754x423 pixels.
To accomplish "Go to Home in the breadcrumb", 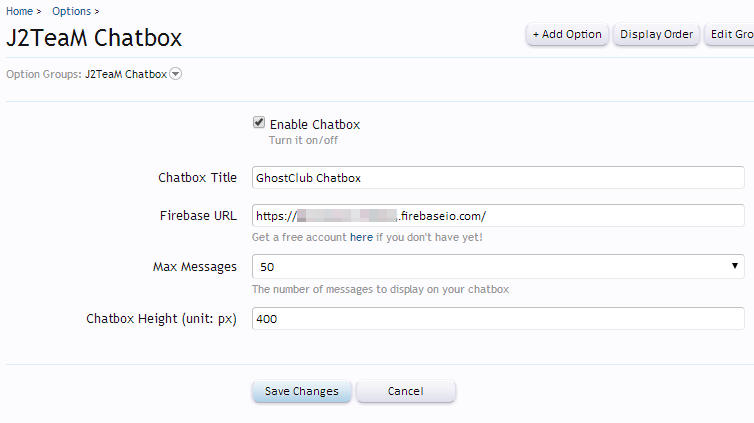I will 19,11.
